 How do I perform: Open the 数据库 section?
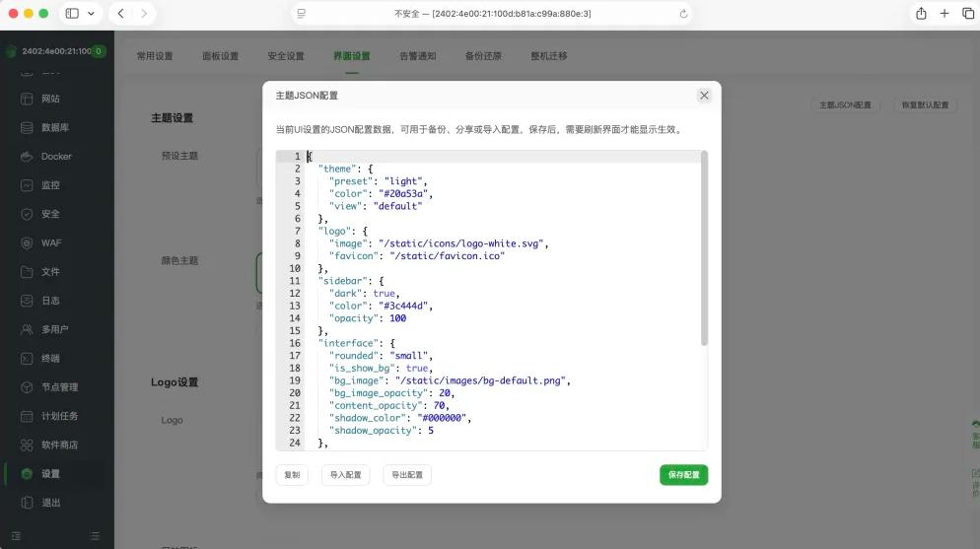pyautogui.click(x=54, y=128)
